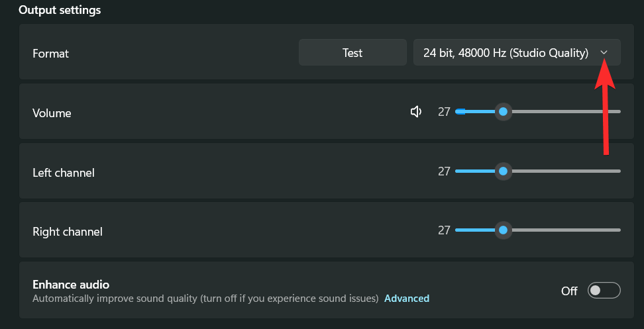Toggle the Enhance audio switch
644x329 pixels.
coord(604,291)
